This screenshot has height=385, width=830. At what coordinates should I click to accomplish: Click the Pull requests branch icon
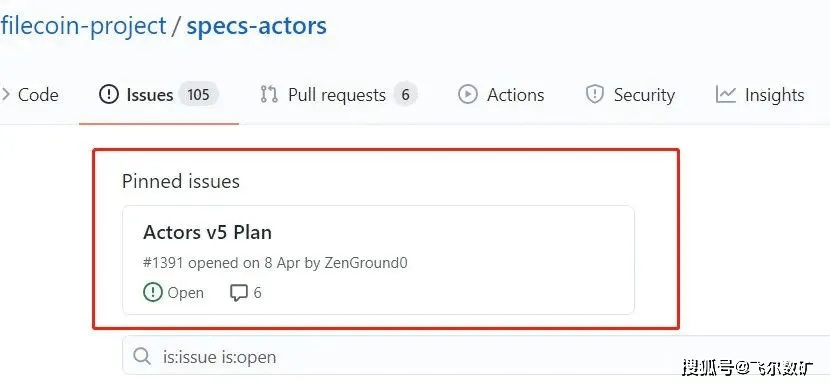[x=269, y=95]
